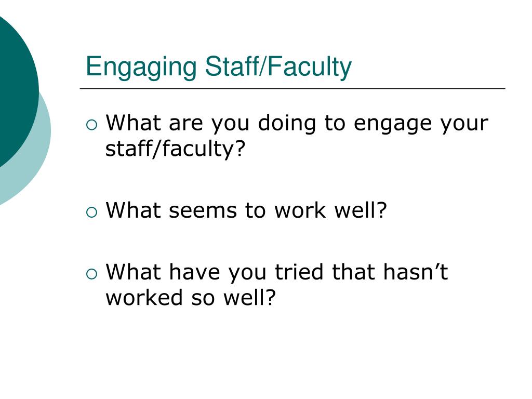Click the horizontal divider line under title
The width and height of the screenshot is (532, 399).
click(292, 88)
